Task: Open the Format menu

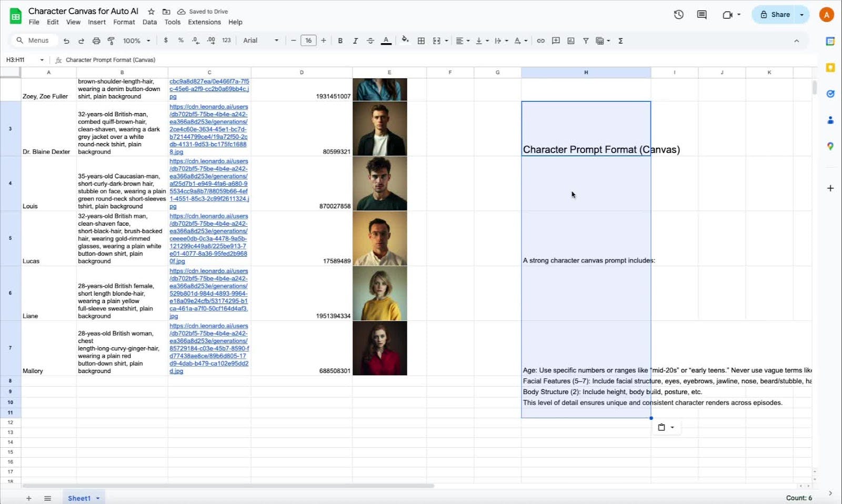Action: click(124, 22)
